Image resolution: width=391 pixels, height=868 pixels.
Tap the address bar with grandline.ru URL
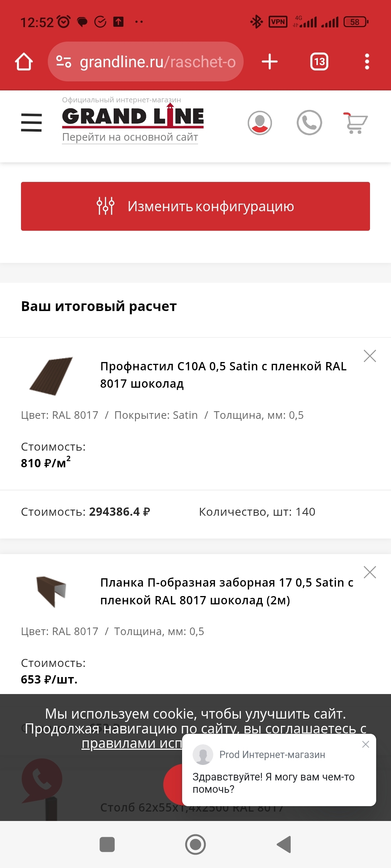pos(146,61)
